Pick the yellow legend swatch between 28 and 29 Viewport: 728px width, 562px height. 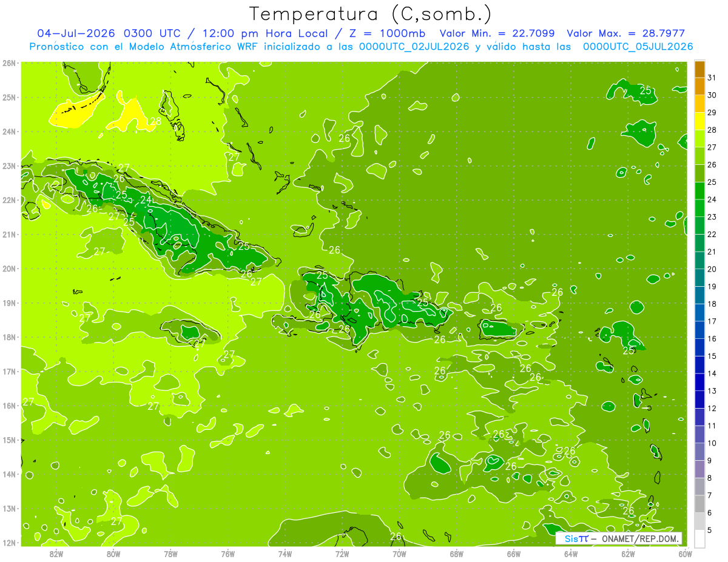pyautogui.click(x=699, y=121)
